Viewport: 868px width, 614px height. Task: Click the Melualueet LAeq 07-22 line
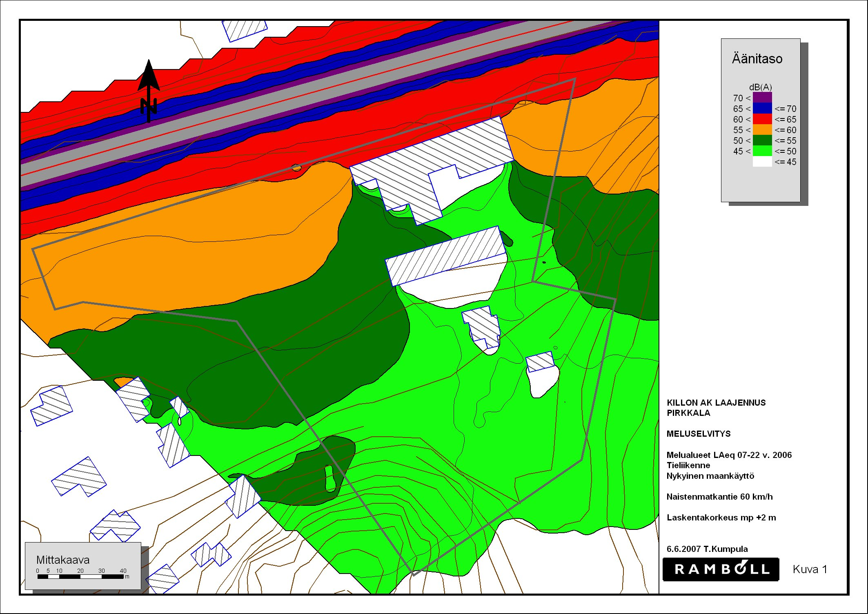point(729,455)
